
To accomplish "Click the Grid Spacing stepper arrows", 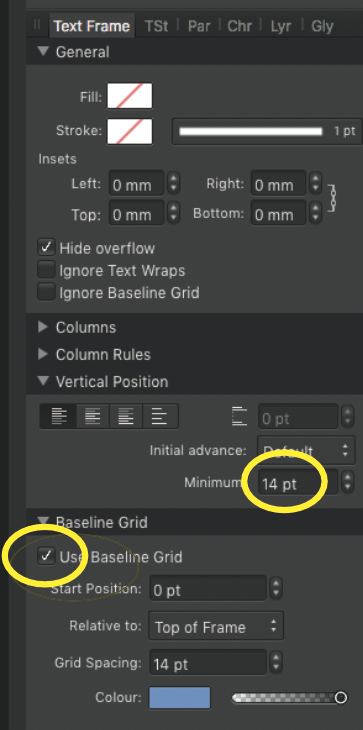I will (276, 662).
